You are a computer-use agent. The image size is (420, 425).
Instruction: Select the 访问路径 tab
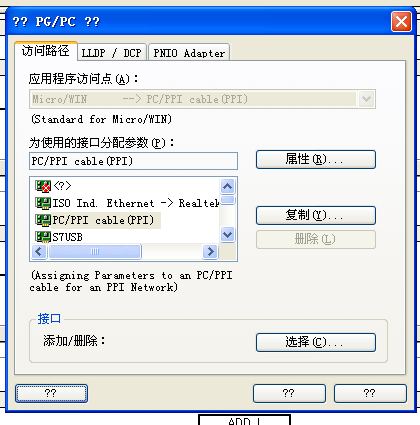click(46, 51)
